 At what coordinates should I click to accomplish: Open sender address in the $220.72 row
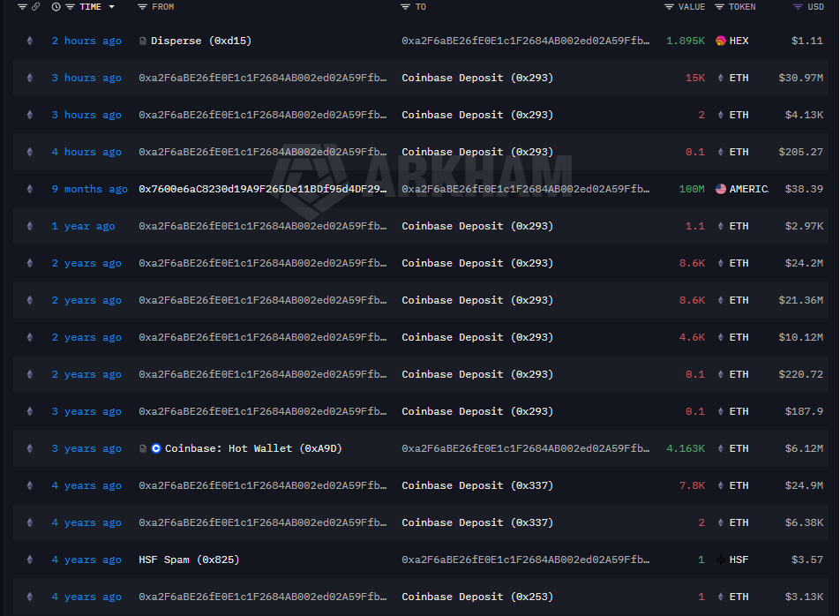[263, 374]
